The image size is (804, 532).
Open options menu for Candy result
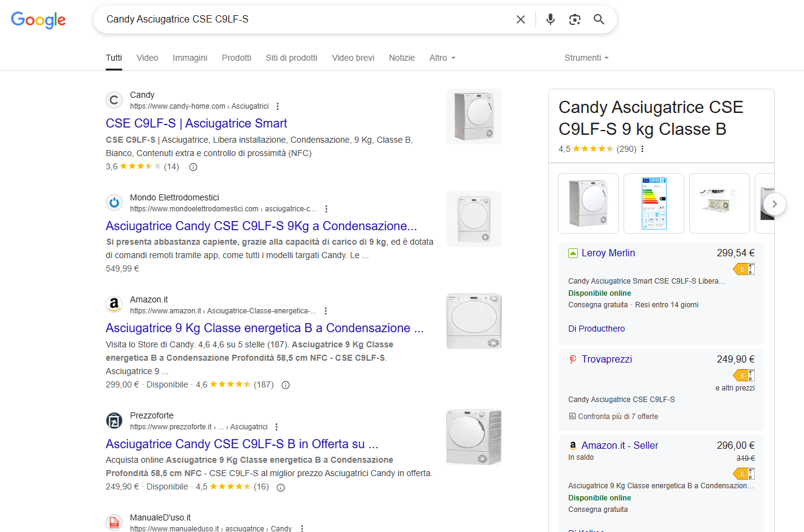tap(278, 106)
